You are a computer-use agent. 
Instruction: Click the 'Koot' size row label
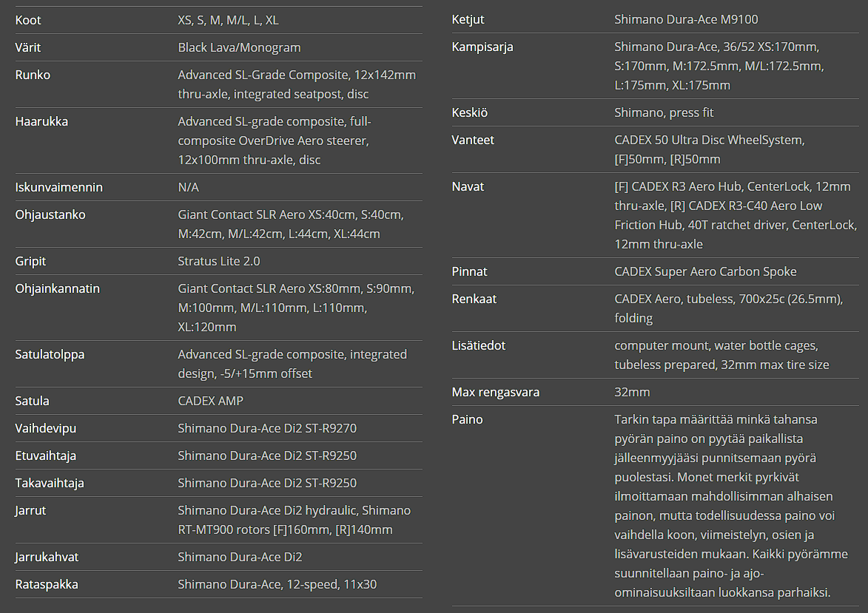coord(28,20)
